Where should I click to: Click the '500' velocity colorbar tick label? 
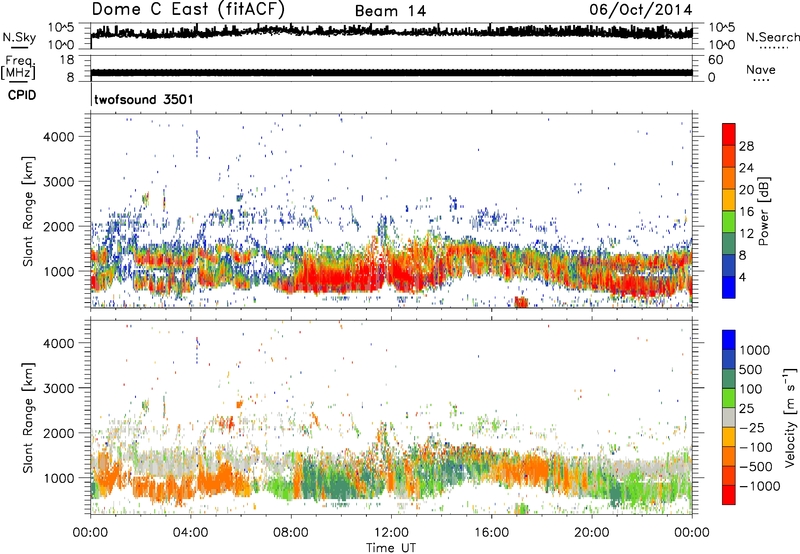[x=751, y=370]
